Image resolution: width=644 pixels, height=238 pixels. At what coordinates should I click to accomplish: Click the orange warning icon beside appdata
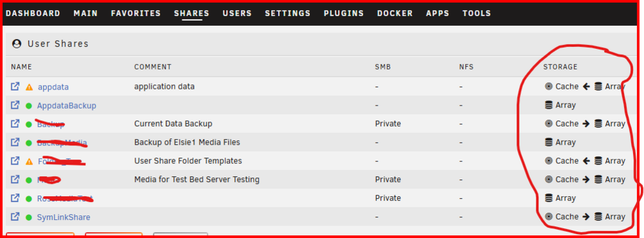point(29,87)
